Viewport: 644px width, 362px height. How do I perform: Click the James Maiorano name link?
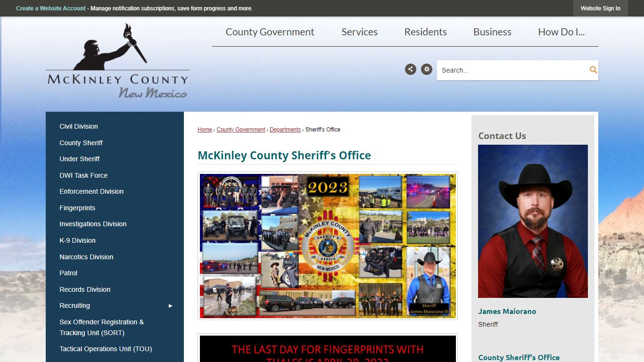coord(507,311)
